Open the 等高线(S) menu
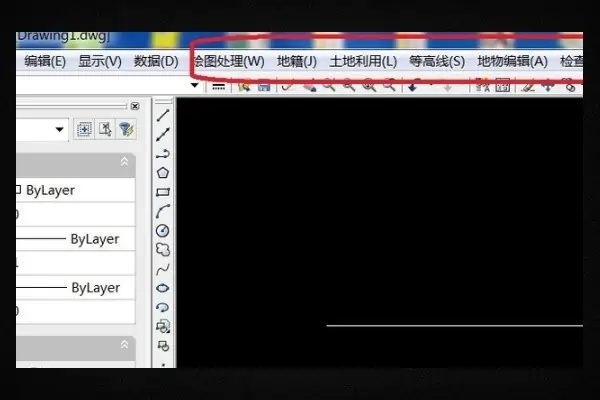 (437, 61)
